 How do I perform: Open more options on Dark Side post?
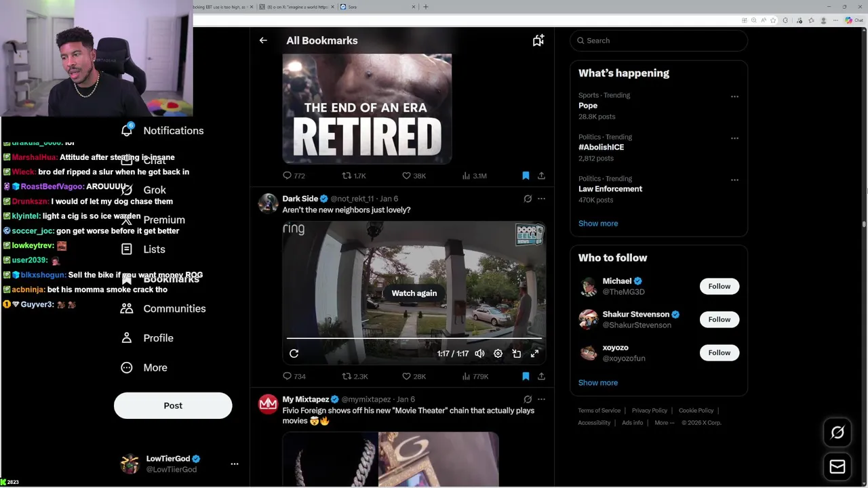tap(541, 199)
